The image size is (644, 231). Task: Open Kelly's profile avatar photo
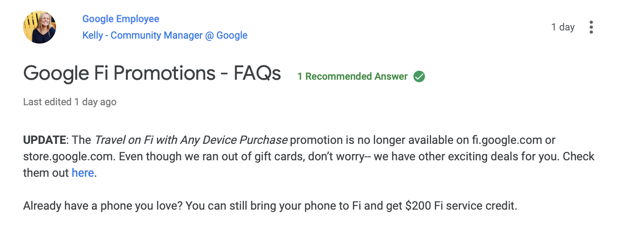click(40, 27)
